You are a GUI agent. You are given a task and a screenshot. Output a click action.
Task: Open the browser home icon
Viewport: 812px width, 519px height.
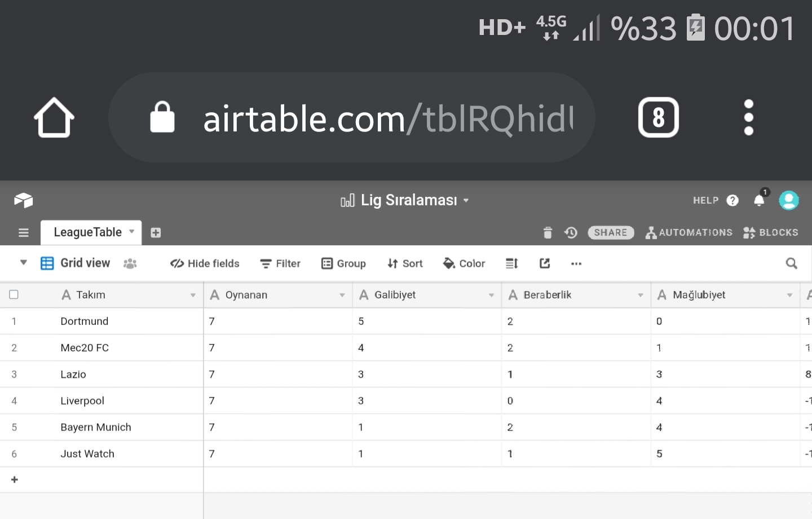tap(54, 117)
